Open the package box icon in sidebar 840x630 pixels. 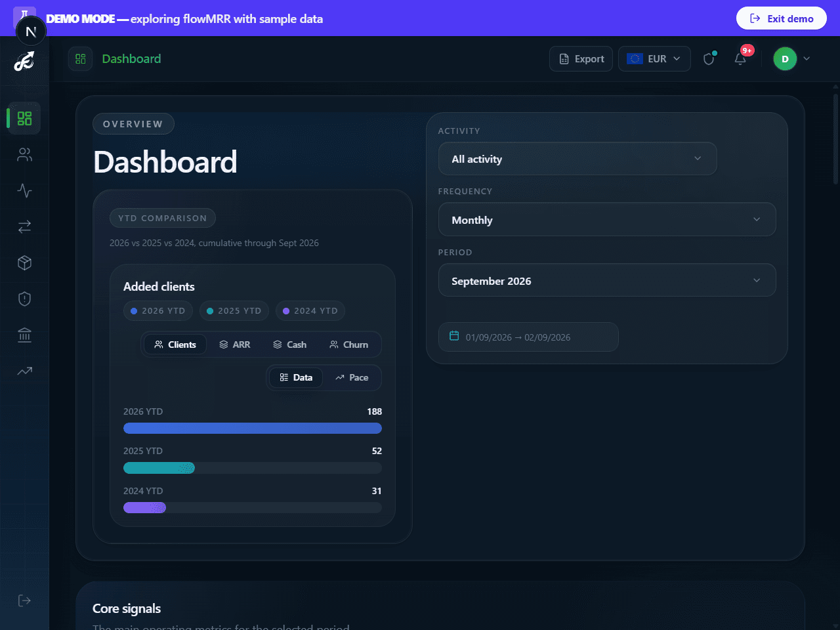[x=24, y=263]
